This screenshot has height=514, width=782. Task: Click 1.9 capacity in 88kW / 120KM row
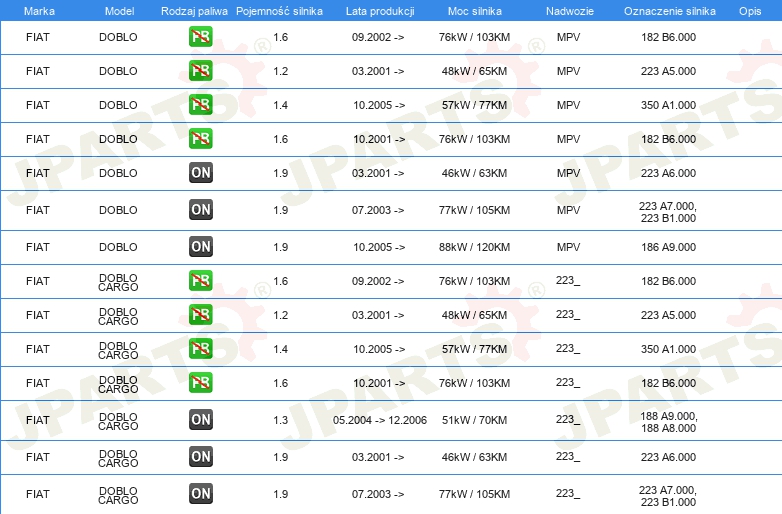tap(280, 247)
